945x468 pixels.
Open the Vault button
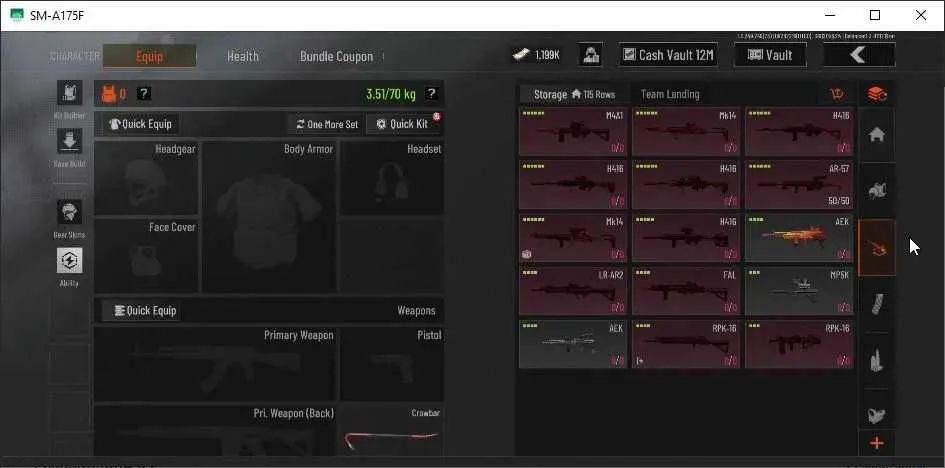[x=770, y=55]
